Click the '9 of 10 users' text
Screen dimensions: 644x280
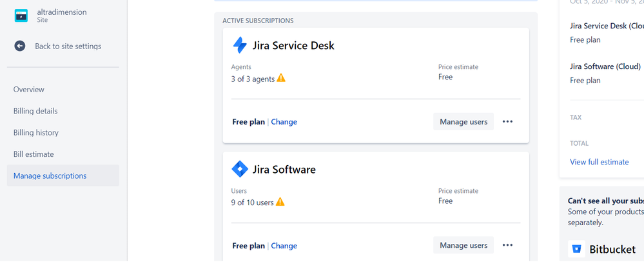pyautogui.click(x=252, y=203)
